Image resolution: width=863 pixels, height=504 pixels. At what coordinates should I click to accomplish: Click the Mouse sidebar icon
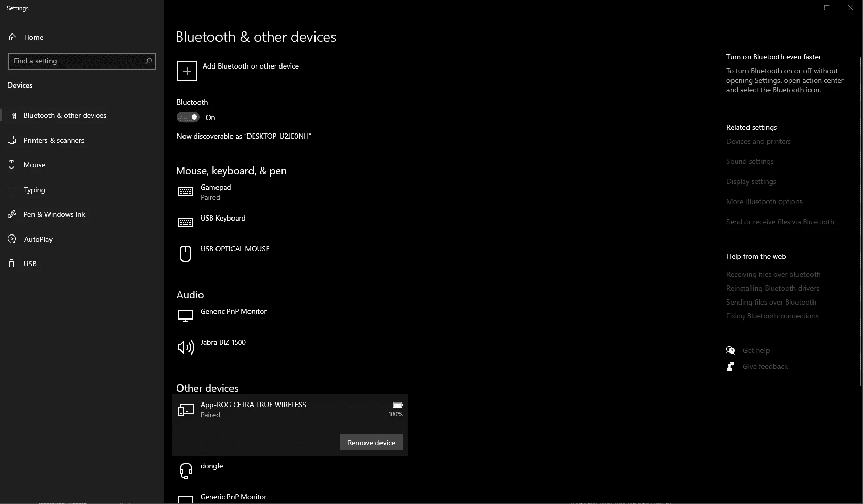coord(12,164)
